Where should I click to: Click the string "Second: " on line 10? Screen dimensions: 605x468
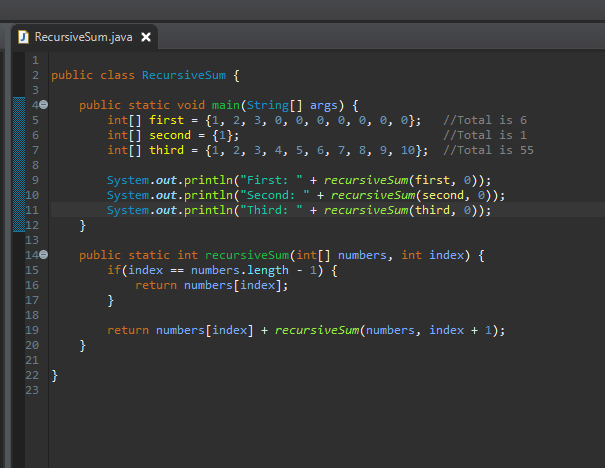tap(275, 195)
